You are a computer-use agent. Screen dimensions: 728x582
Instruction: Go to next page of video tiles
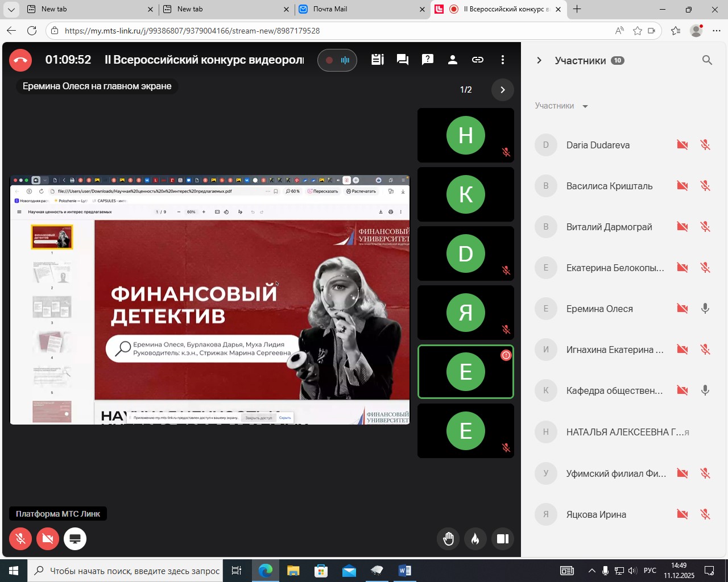click(x=502, y=90)
